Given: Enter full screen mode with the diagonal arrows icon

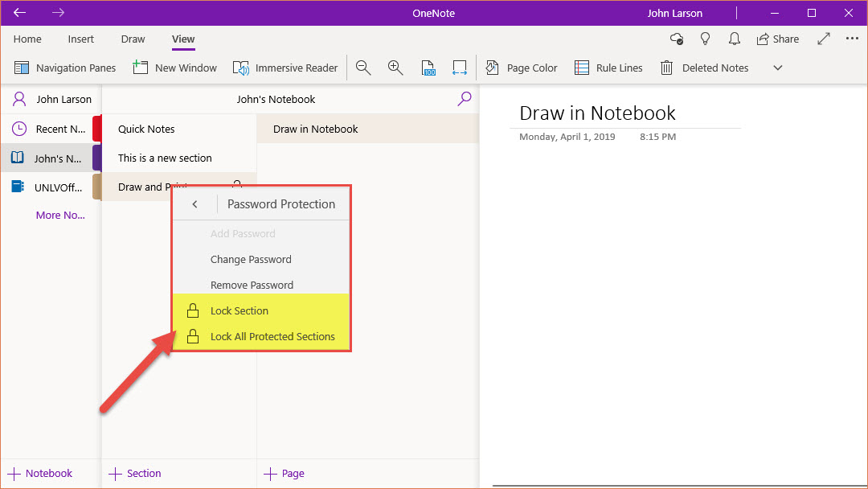Looking at the screenshot, I should tap(824, 39).
